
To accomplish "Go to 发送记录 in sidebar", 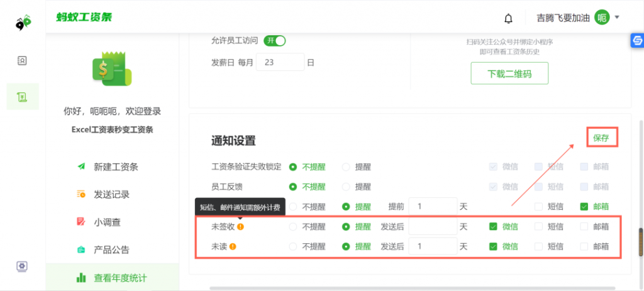I will click(x=111, y=195).
